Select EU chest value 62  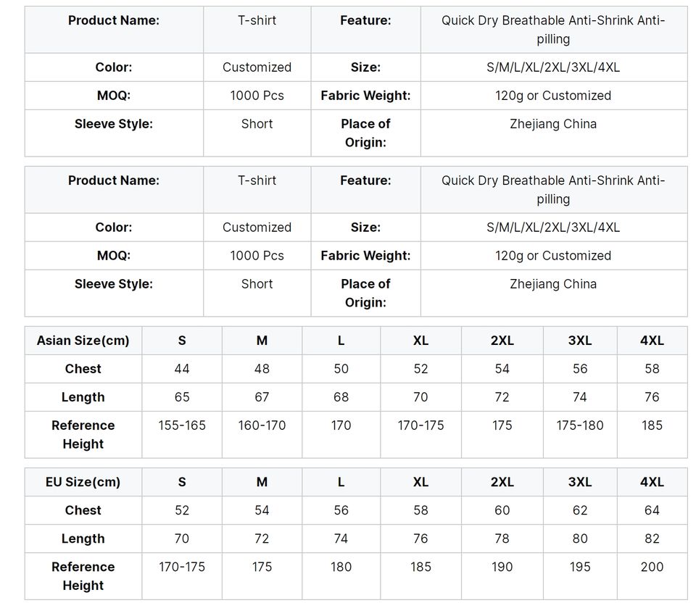[580, 510]
